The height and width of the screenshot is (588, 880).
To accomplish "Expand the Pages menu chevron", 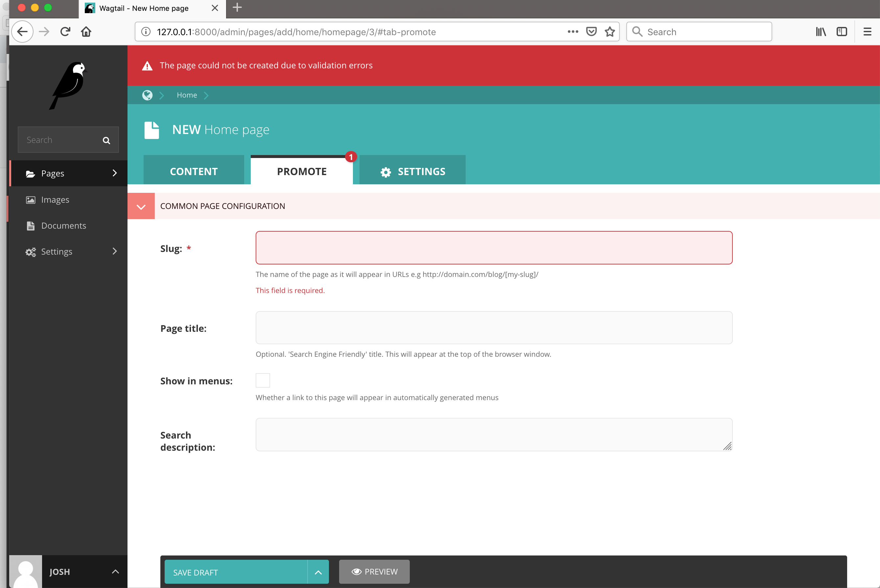I will (115, 173).
